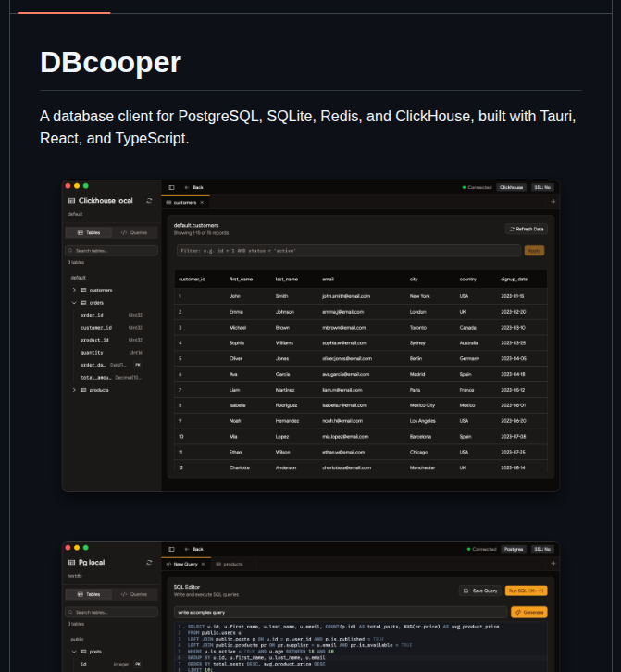Click Back arrow in Clickhouse window
621x672 pixels.
[x=193, y=187]
